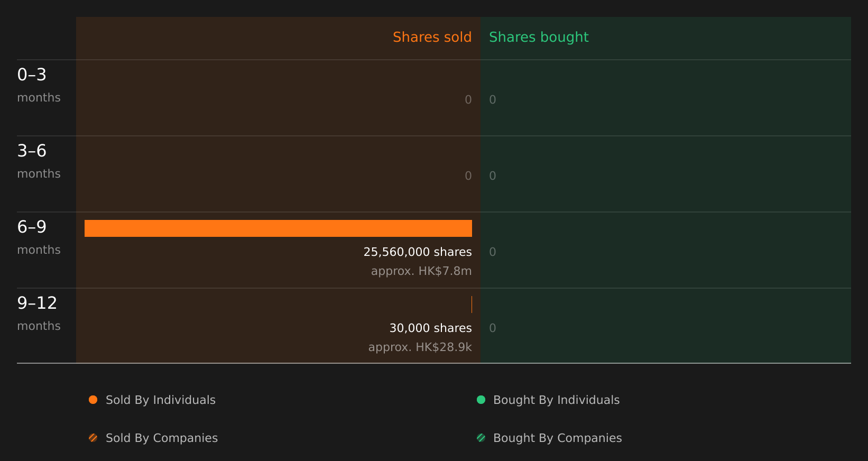Click the orange Sold By Individuals legend dot
The image size is (868, 461).
93,400
